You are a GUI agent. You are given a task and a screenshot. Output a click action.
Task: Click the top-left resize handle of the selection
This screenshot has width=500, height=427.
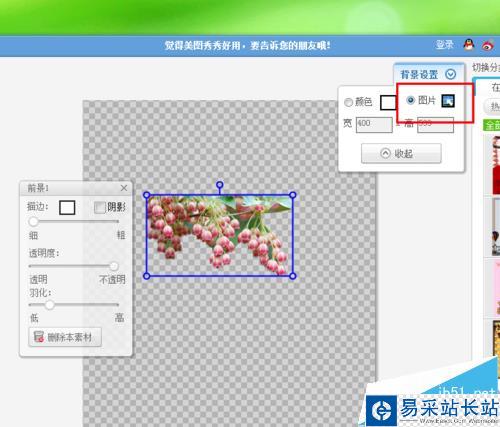(146, 195)
